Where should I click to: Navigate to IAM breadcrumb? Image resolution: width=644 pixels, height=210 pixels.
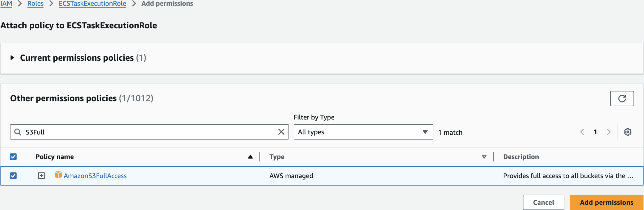pos(6,4)
